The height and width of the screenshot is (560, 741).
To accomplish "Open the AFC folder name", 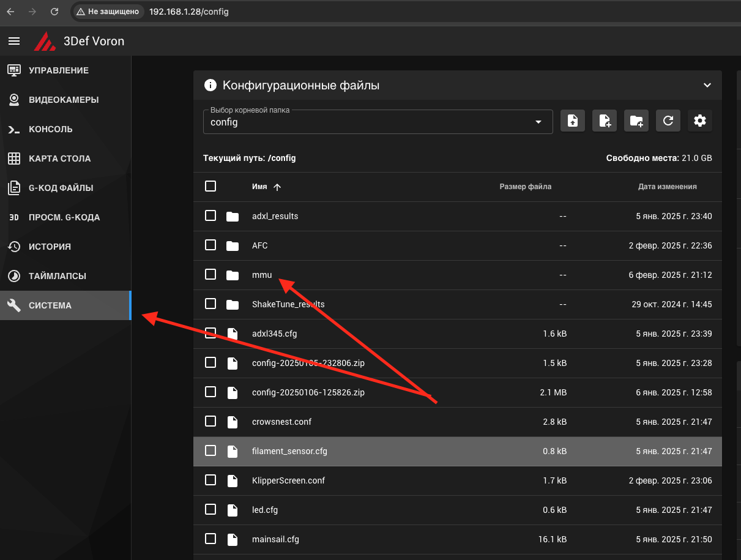I will click(x=260, y=245).
